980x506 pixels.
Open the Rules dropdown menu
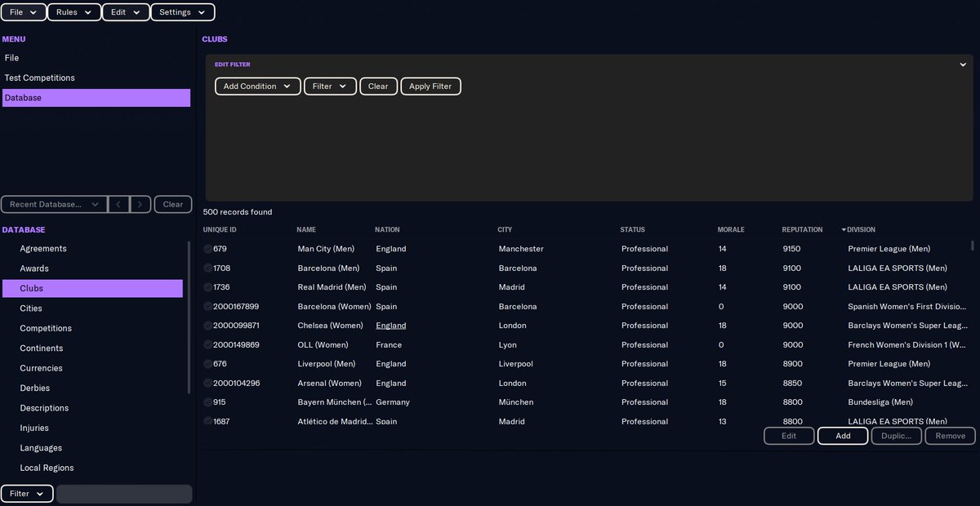pos(73,12)
